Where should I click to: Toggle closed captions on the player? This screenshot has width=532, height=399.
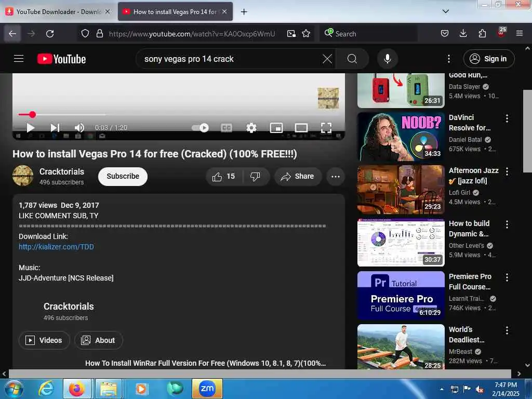227,128
